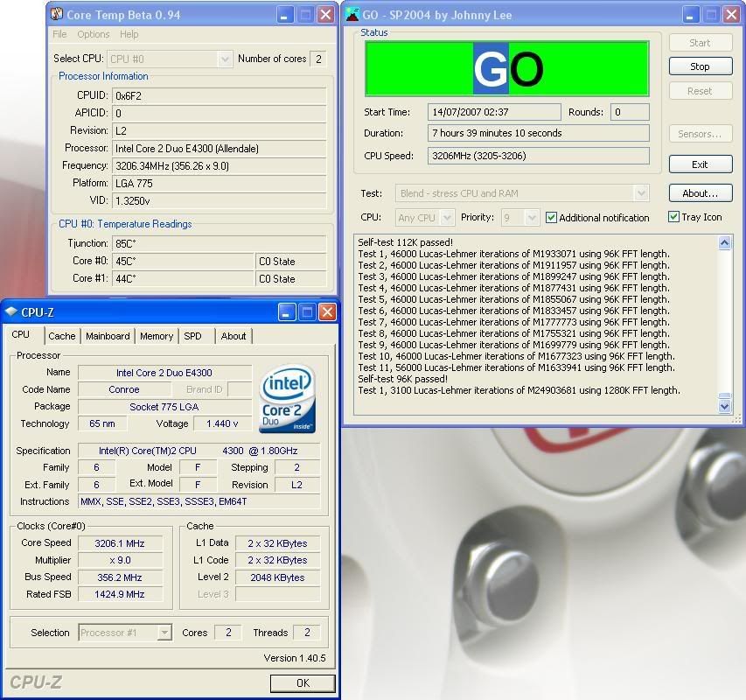Open the File menu in Core Temp
Viewport: 746px width, 700px height.
pyautogui.click(x=59, y=34)
